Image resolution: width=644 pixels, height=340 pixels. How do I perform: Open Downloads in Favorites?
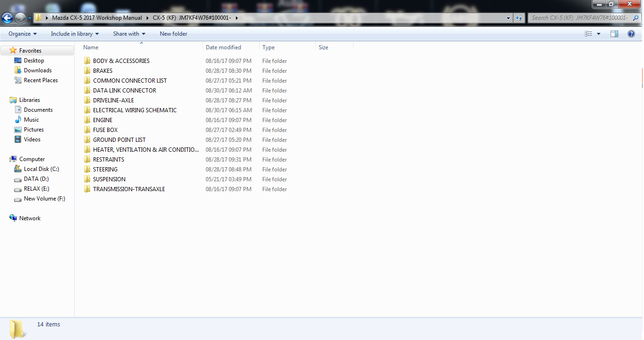click(x=38, y=70)
